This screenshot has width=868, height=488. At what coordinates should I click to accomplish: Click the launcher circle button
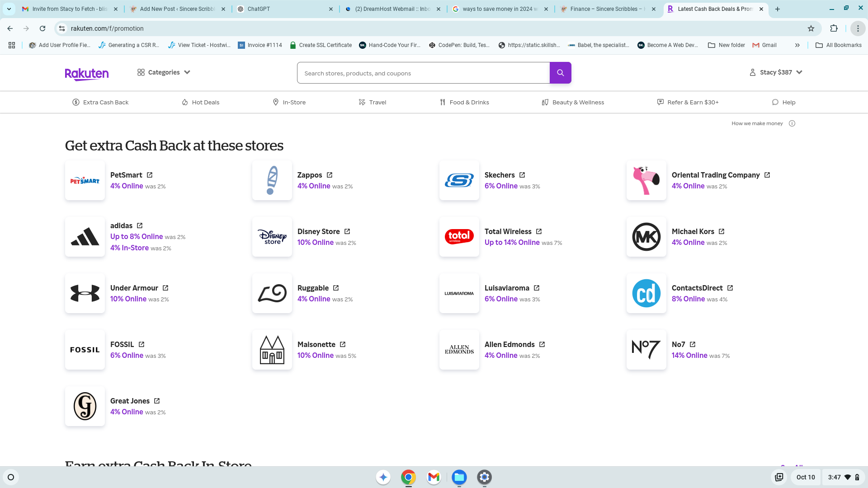tap(11, 477)
